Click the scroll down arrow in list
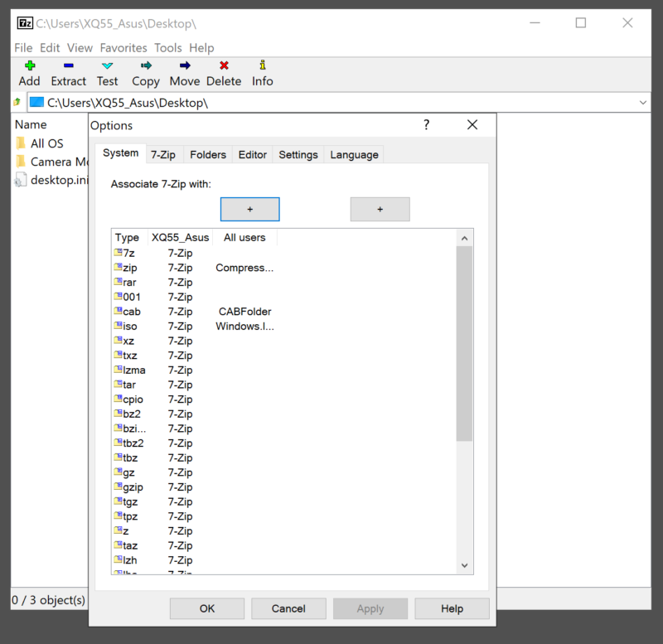The height and width of the screenshot is (644, 663). pos(465,564)
